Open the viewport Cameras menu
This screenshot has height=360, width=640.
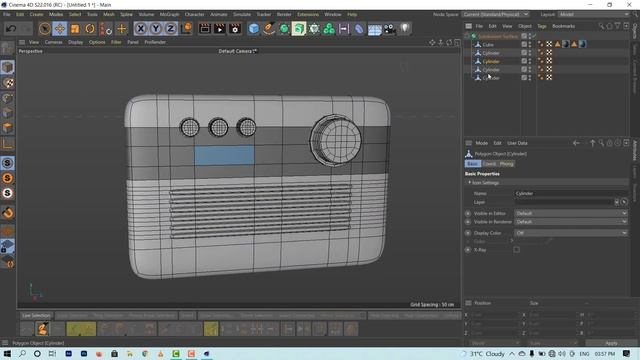coord(53,42)
